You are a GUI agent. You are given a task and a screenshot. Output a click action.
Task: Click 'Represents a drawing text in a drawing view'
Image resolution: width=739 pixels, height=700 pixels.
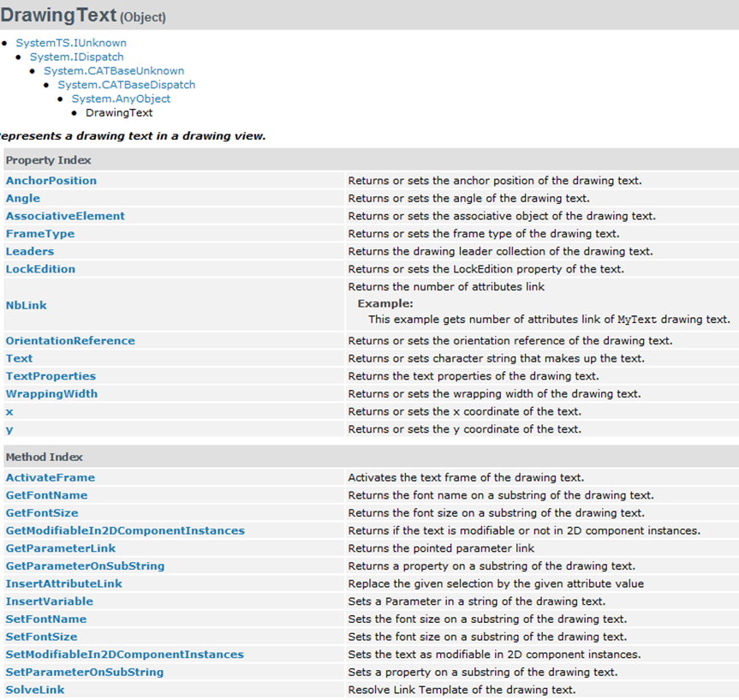133,136
